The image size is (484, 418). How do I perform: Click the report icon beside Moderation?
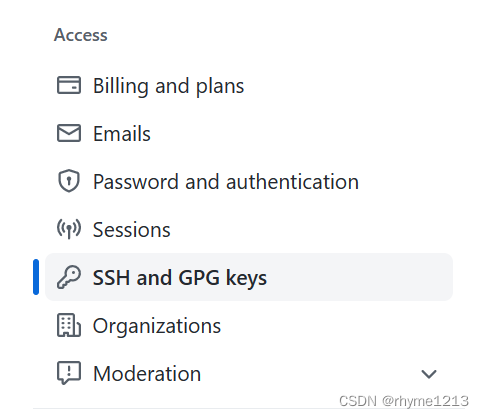pos(69,373)
